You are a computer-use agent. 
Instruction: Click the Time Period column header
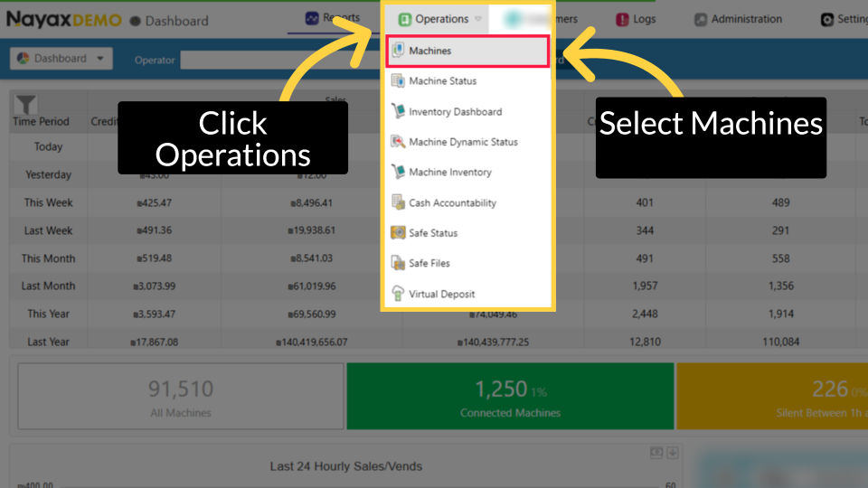[x=41, y=121]
